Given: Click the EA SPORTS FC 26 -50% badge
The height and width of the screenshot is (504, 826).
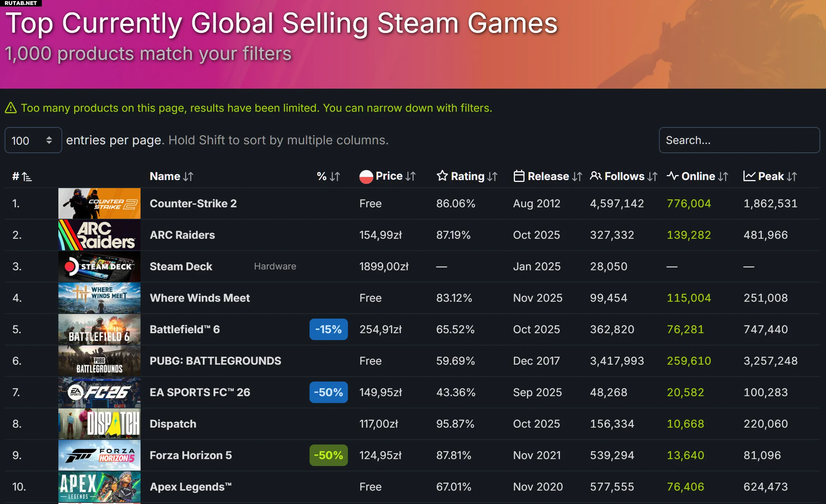Looking at the screenshot, I should point(328,392).
